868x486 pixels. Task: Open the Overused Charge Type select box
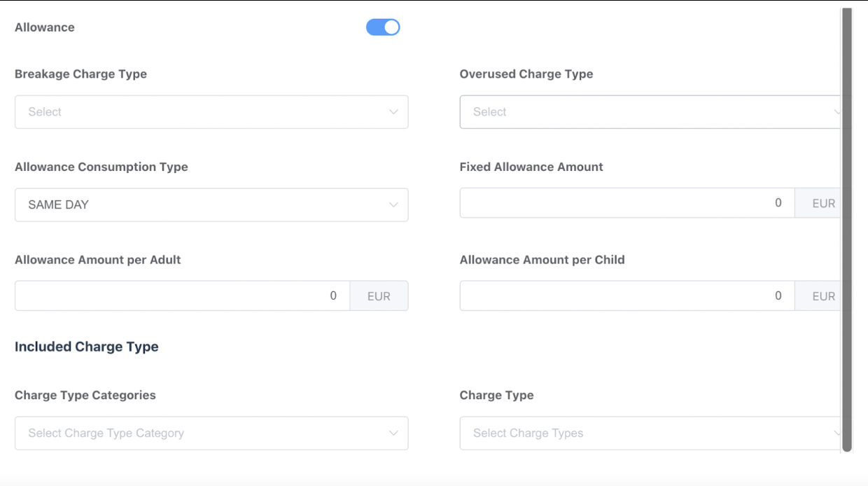[644, 112]
